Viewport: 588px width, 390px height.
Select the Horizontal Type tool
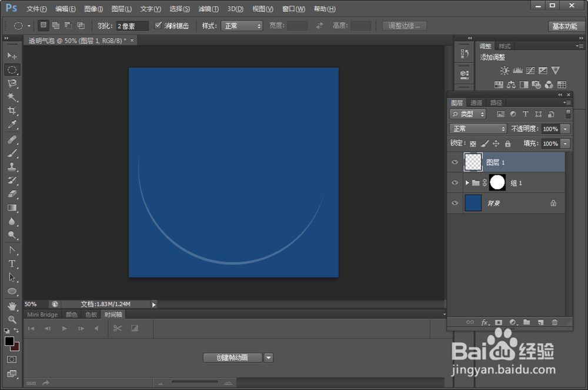[12, 264]
